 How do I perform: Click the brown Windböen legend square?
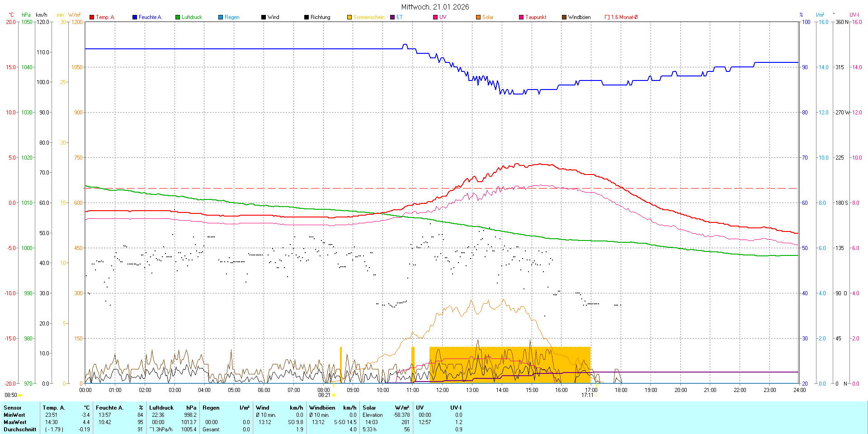click(x=564, y=17)
